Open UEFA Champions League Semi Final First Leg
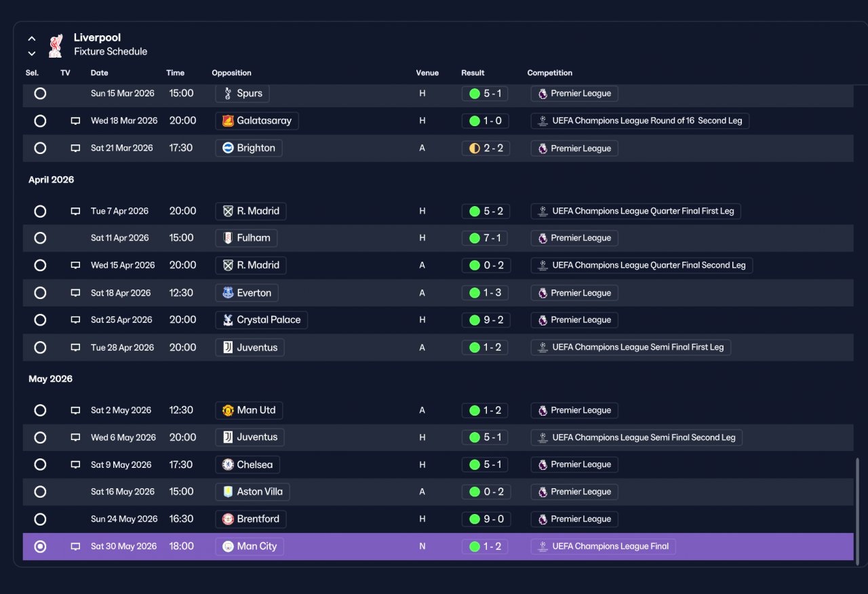This screenshot has width=868, height=594. pos(631,347)
